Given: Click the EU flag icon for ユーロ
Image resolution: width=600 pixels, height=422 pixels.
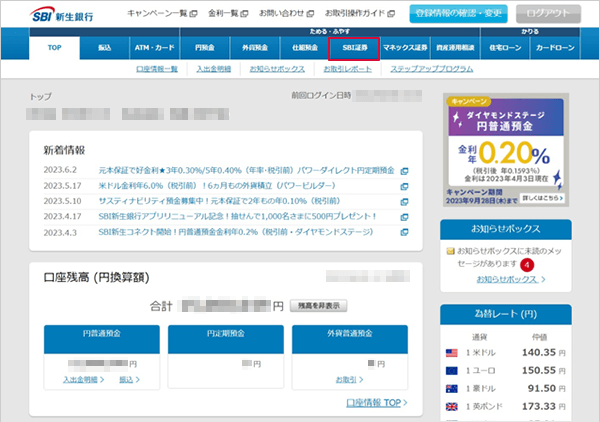Looking at the screenshot, I should point(452,371).
